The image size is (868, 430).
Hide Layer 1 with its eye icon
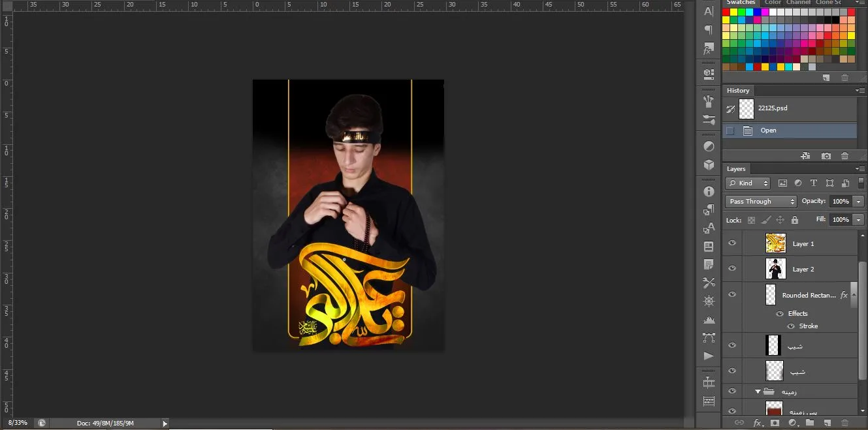click(732, 243)
